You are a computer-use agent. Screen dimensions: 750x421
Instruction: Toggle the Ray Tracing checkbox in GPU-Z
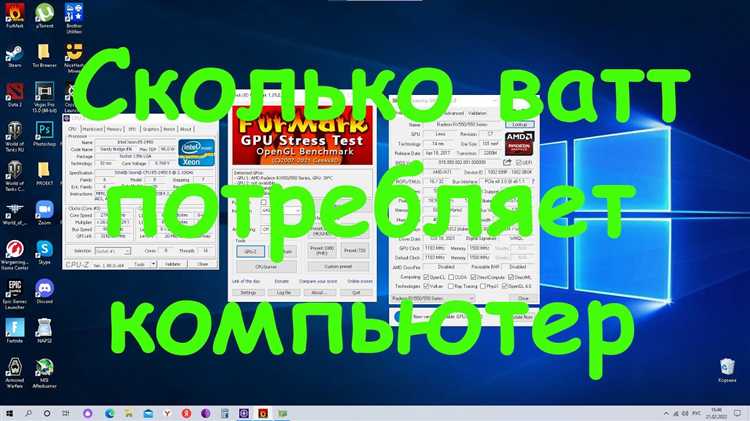pyautogui.click(x=451, y=286)
